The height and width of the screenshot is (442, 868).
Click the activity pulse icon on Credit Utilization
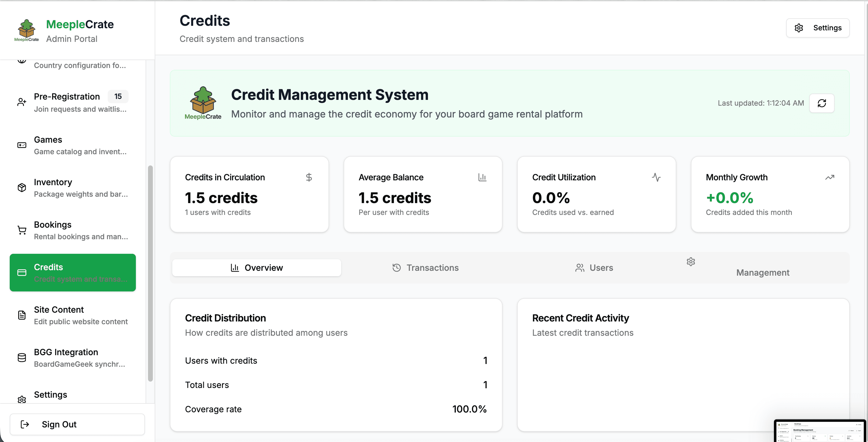[656, 177]
